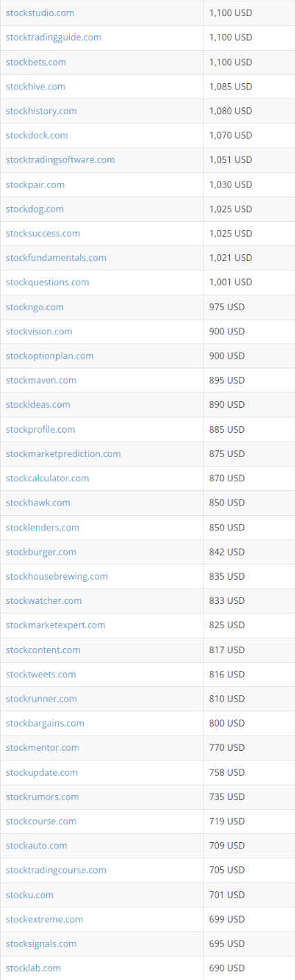Open stockhive.com listing

coord(35,87)
